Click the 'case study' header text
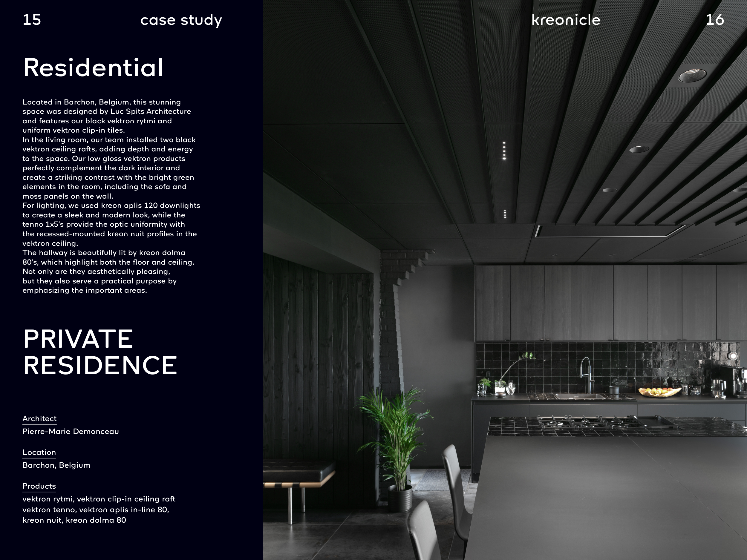 (181, 20)
